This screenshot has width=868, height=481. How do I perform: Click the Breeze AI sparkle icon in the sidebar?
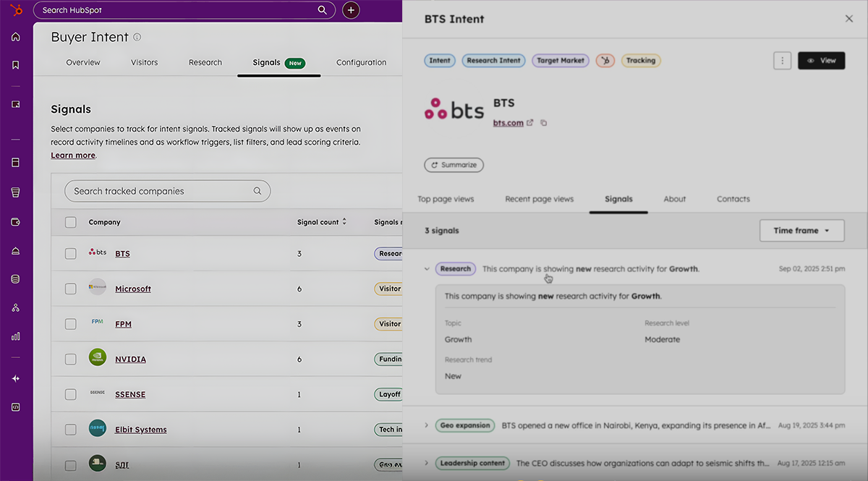point(15,378)
